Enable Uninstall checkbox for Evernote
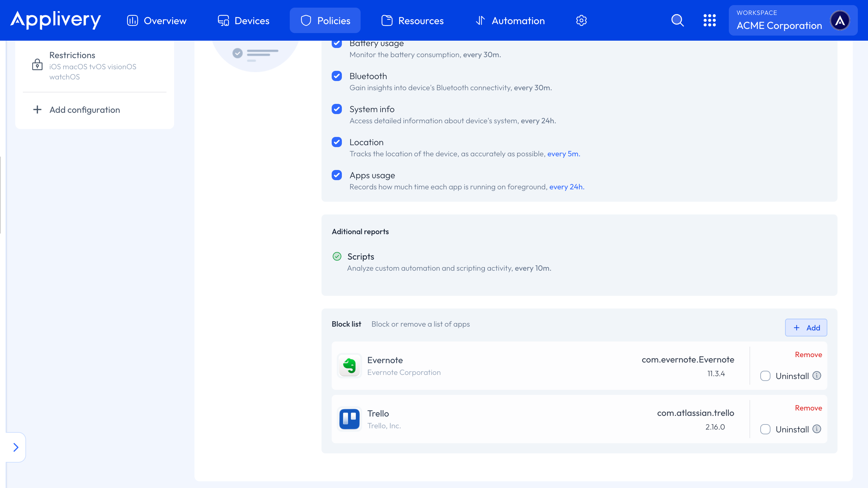 pyautogui.click(x=765, y=376)
